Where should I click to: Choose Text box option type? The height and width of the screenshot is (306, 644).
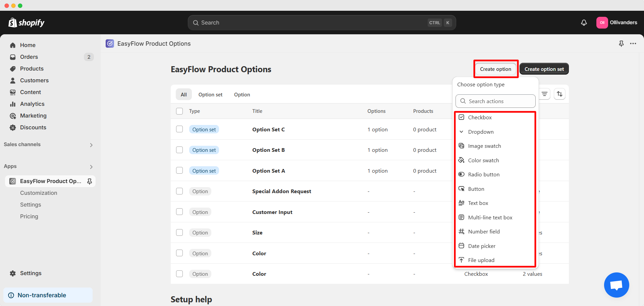pyautogui.click(x=495, y=203)
